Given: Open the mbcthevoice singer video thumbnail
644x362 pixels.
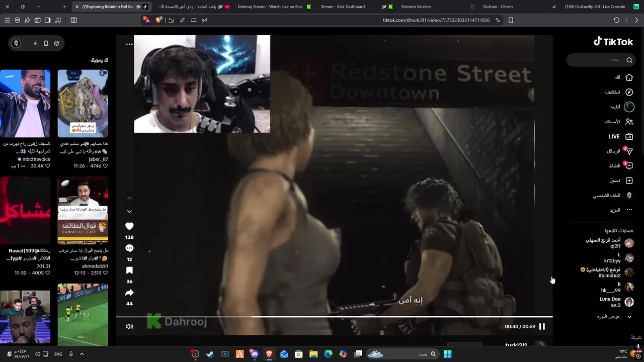Looking at the screenshot, I should pos(25,104).
